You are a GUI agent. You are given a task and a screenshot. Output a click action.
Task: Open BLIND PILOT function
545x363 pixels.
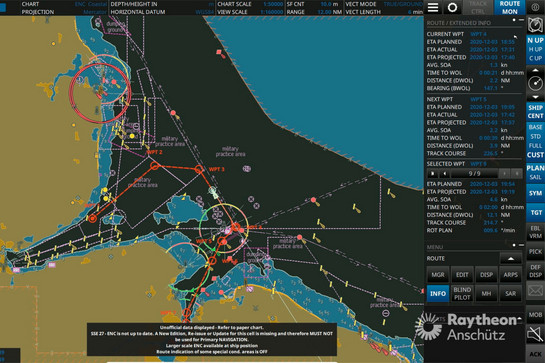(462, 293)
